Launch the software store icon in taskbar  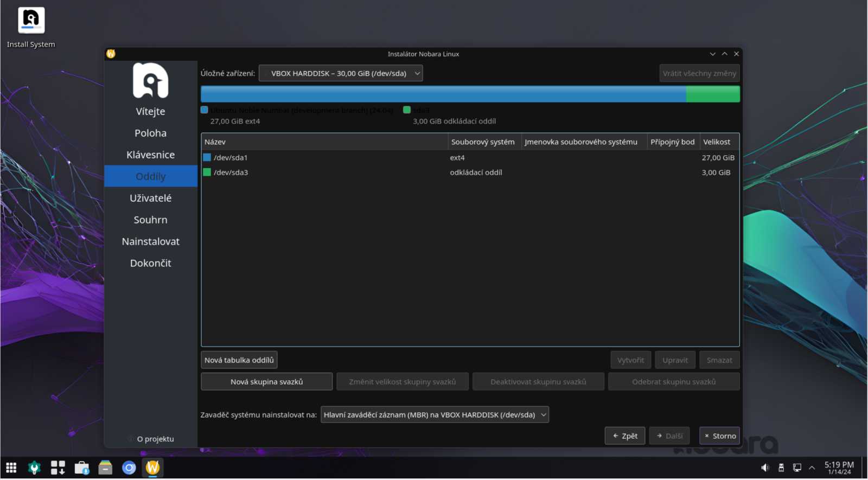pos(82,468)
